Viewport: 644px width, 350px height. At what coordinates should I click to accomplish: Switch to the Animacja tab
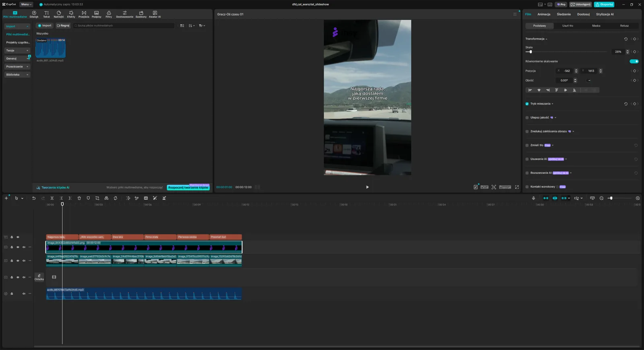pos(544,14)
